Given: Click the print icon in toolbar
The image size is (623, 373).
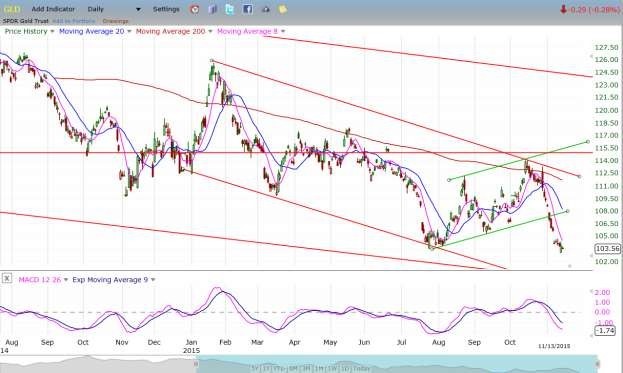Looking at the screenshot, I should [265, 9].
